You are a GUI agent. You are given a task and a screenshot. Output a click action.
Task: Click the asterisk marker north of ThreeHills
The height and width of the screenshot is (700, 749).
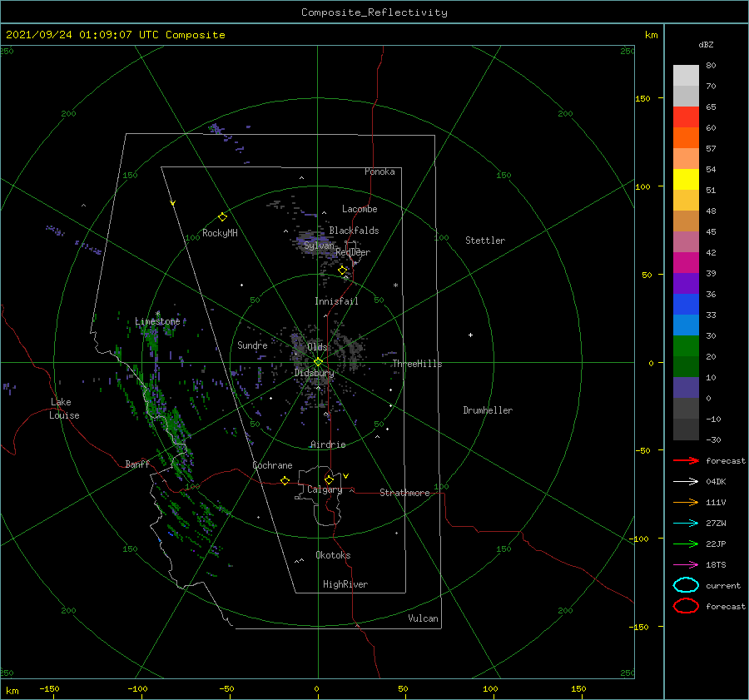[395, 285]
